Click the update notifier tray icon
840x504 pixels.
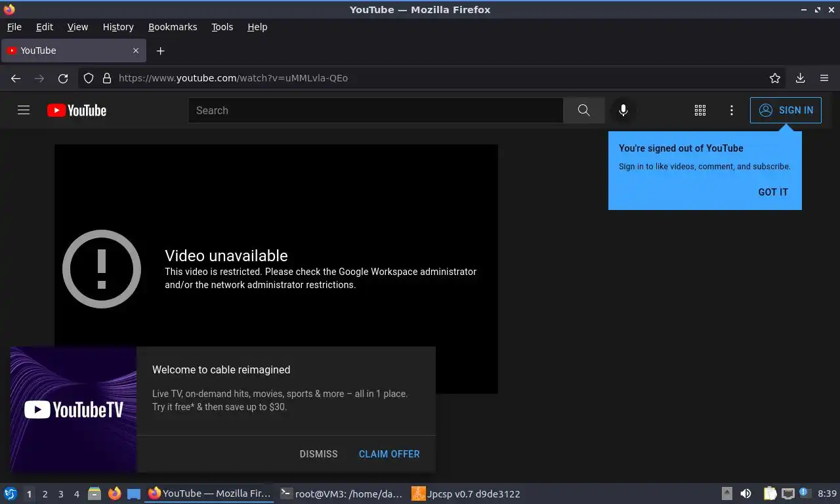click(804, 493)
